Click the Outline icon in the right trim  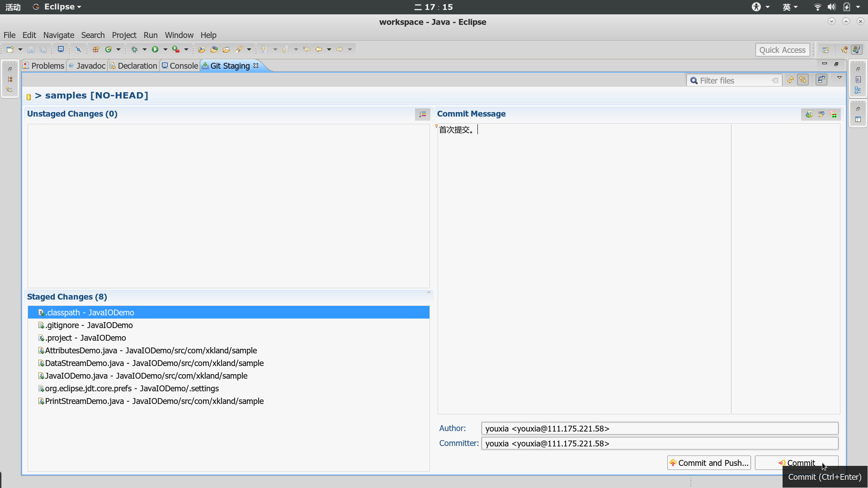coord(858,90)
